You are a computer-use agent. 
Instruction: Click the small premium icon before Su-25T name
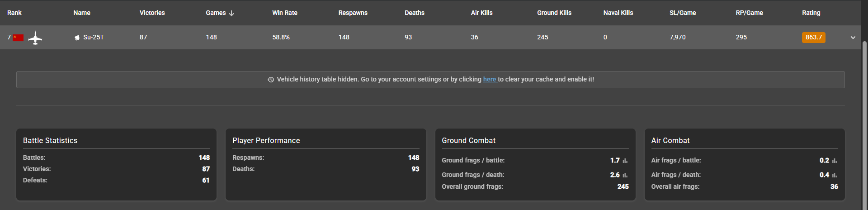(77, 38)
